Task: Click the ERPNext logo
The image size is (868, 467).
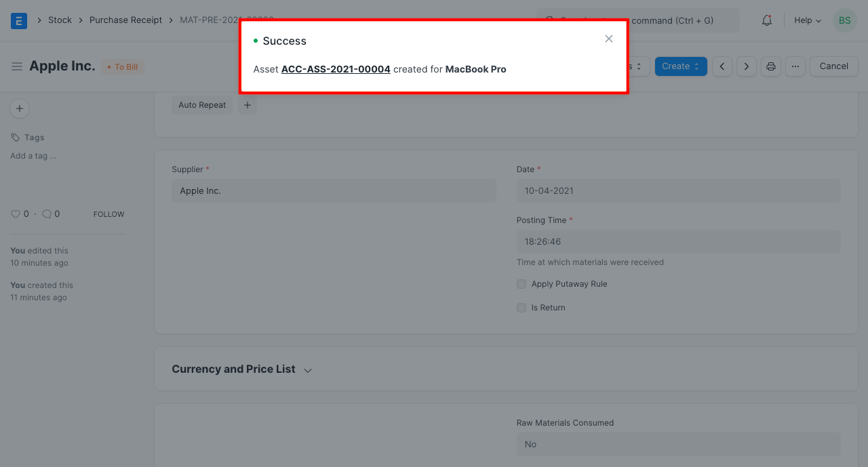Action: point(18,20)
